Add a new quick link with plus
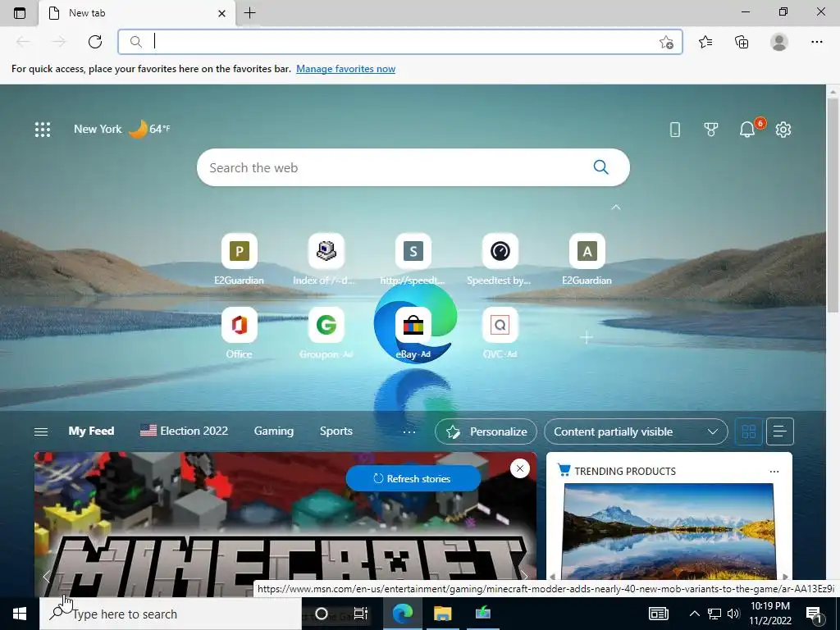 point(587,337)
